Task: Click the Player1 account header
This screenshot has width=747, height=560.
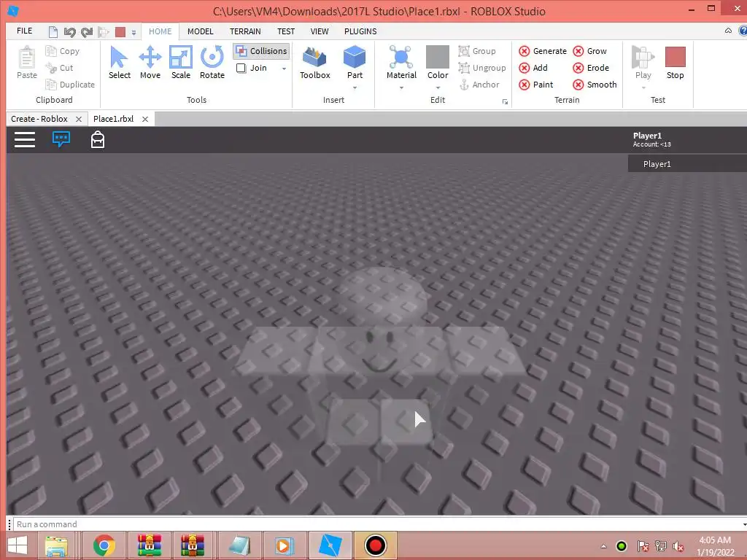Action: pos(651,139)
